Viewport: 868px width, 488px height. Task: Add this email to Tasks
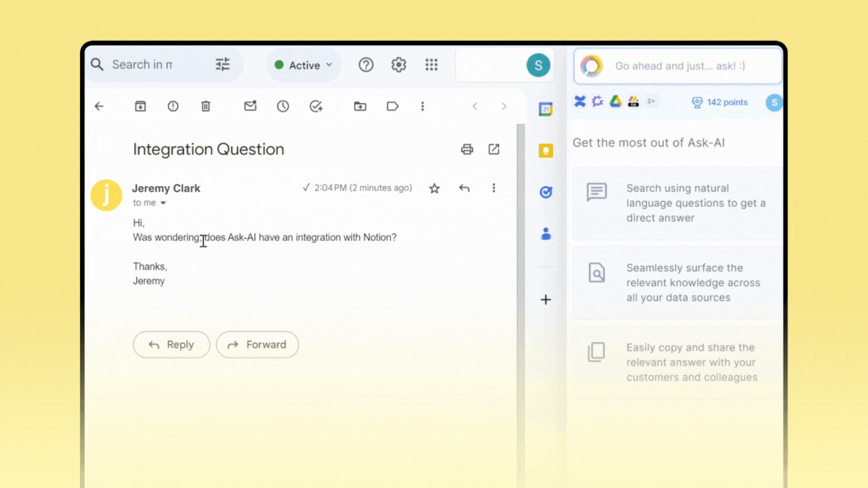[316, 106]
